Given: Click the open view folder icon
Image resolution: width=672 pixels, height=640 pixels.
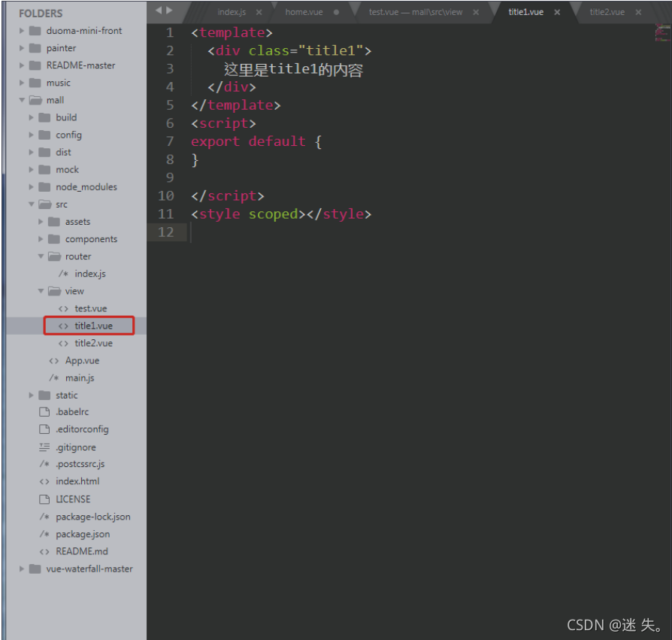Looking at the screenshot, I should (x=54, y=291).
